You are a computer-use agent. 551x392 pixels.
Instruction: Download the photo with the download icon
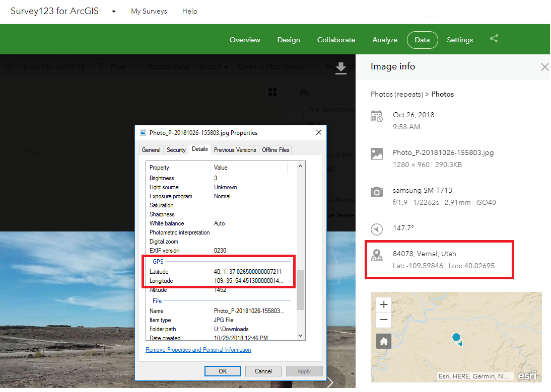click(x=341, y=68)
